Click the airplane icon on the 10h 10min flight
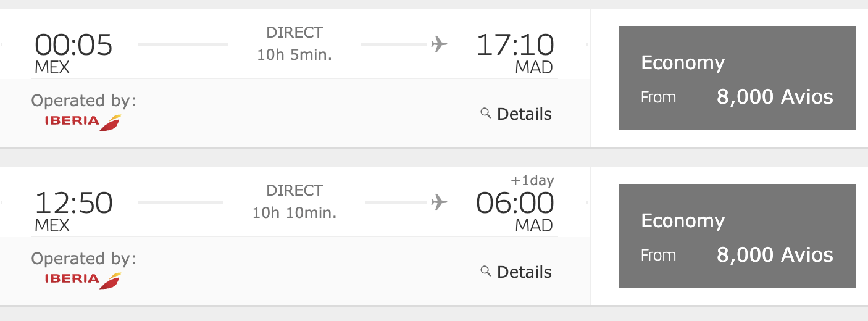The width and height of the screenshot is (868, 321). click(439, 202)
